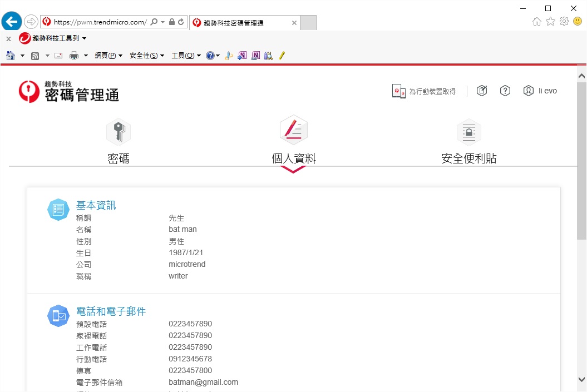
Task: Click the browser forward arrow button
Action: pyautogui.click(x=31, y=22)
